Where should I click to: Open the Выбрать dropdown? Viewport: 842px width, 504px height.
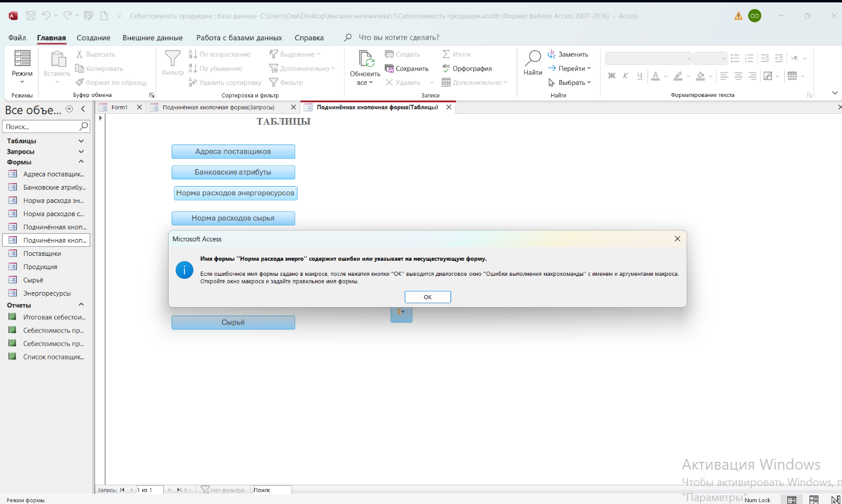(x=569, y=82)
